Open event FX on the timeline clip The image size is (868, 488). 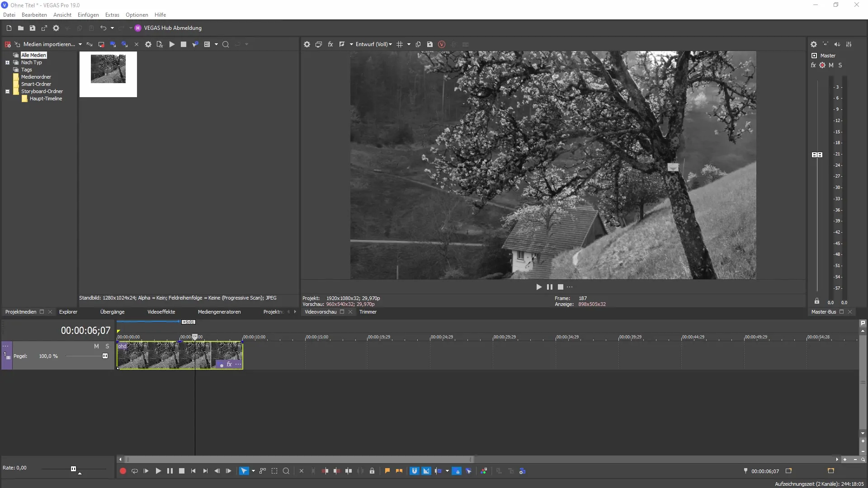click(x=229, y=364)
